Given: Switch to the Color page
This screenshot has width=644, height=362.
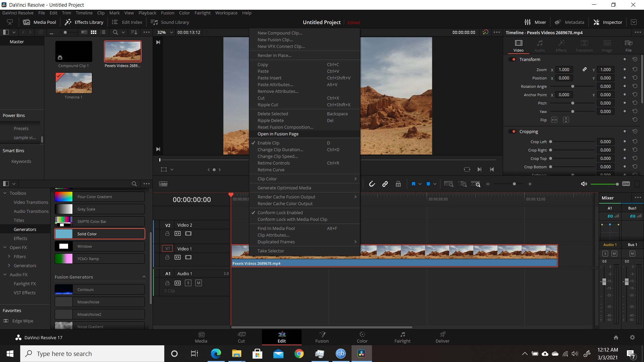Looking at the screenshot, I should [x=362, y=337].
